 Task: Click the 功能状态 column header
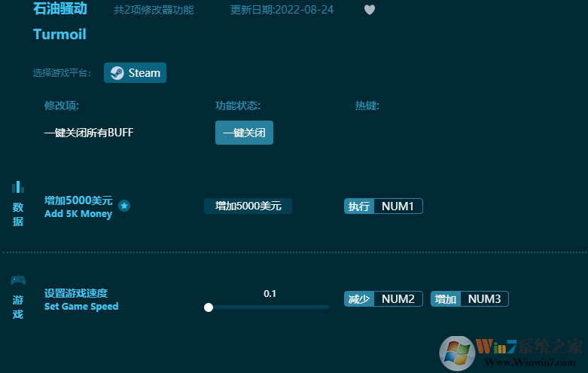pos(238,105)
